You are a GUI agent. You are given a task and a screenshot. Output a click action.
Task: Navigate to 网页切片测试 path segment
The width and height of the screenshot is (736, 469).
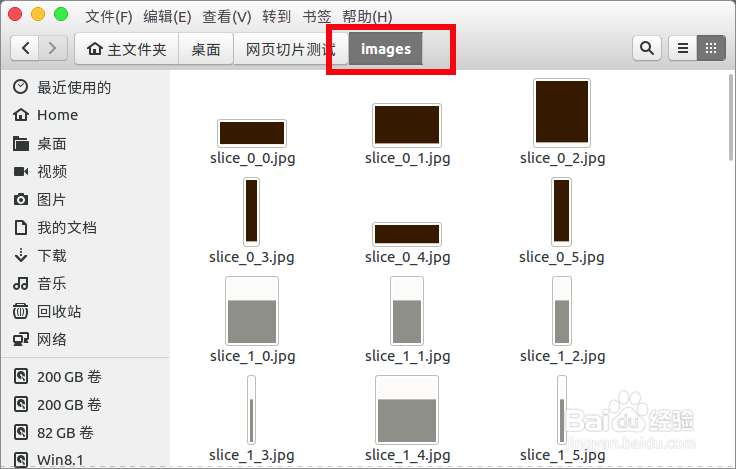tap(291, 48)
